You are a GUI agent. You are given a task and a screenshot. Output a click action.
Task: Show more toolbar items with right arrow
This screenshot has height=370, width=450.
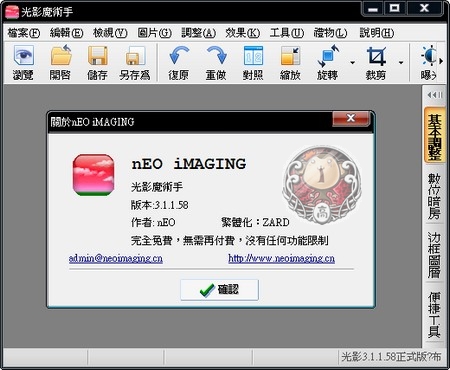tap(441, 61)
